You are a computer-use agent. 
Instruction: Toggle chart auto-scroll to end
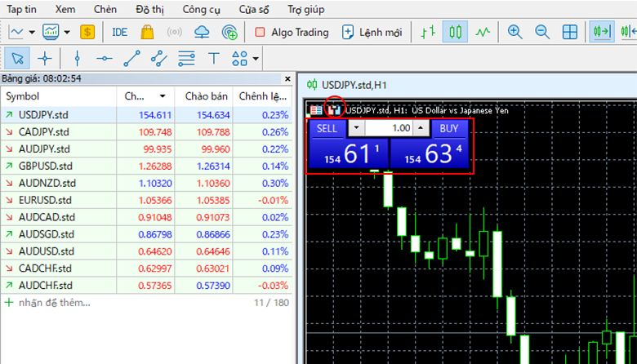coord(602,32)
